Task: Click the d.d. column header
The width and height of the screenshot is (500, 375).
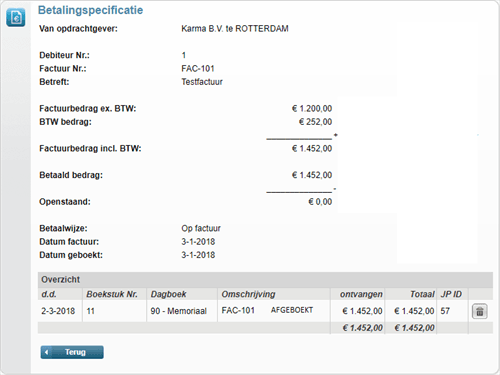Action: pos(49,294)
